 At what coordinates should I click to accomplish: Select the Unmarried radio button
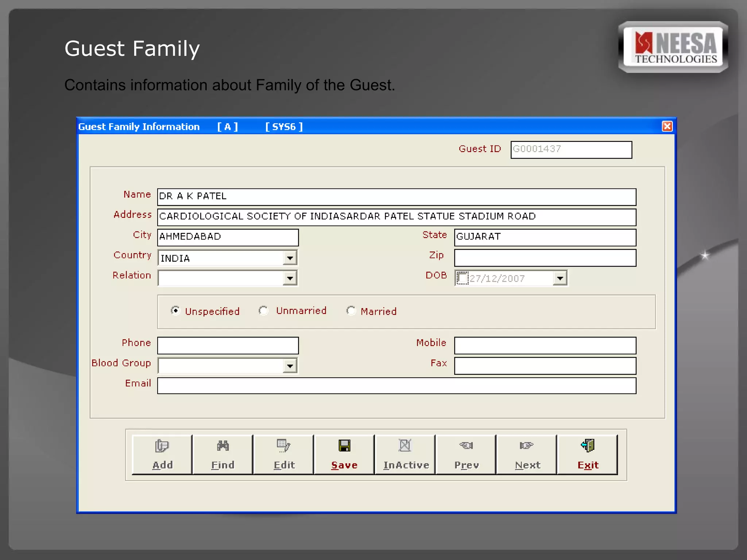pos(263,311)
